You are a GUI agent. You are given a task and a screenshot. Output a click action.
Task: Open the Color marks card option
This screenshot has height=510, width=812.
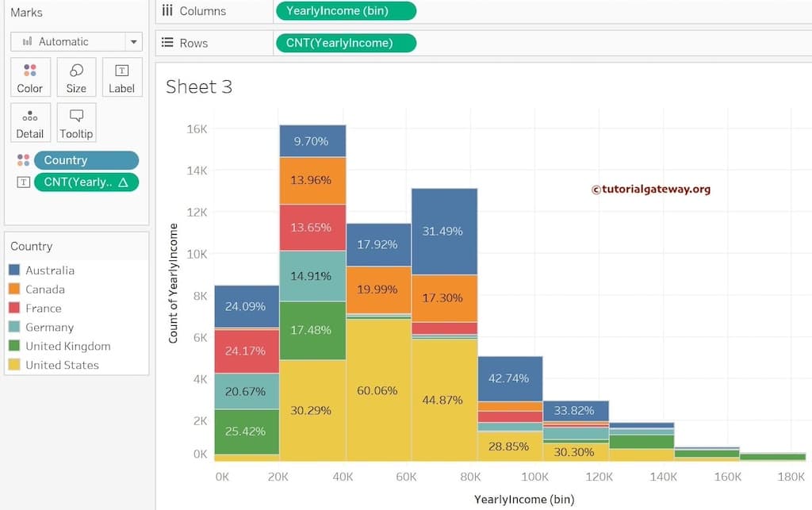point(29,77)
